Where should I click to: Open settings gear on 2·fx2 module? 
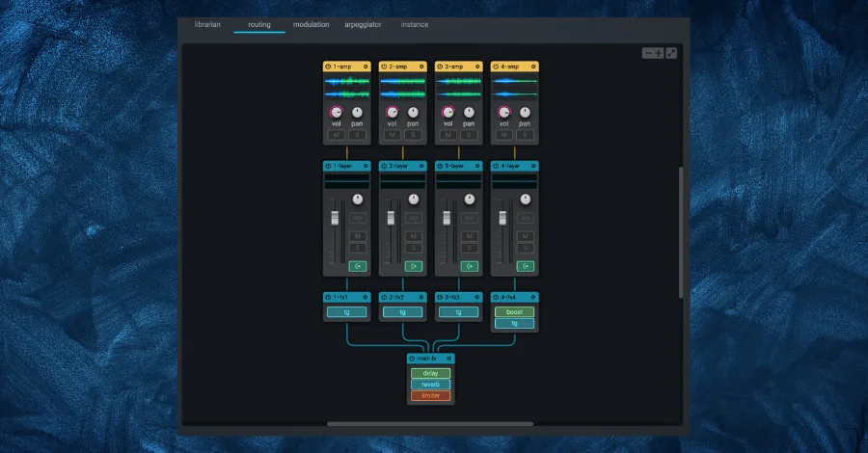421,297
